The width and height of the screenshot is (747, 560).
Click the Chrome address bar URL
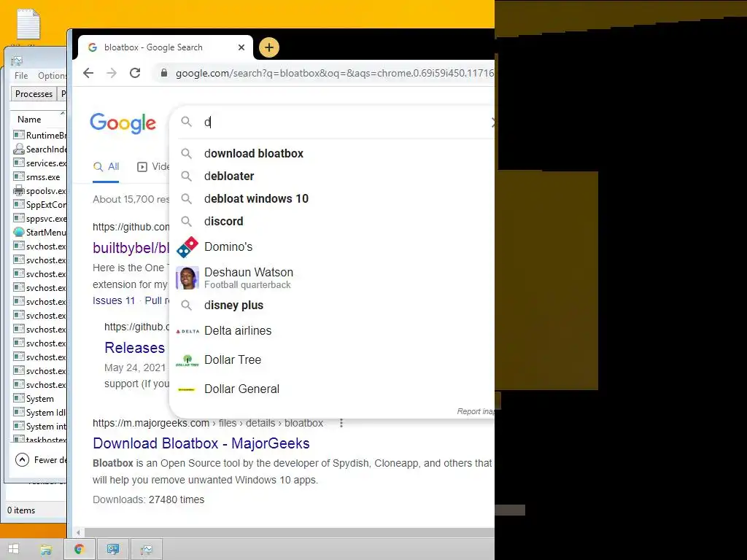point(334,73)
